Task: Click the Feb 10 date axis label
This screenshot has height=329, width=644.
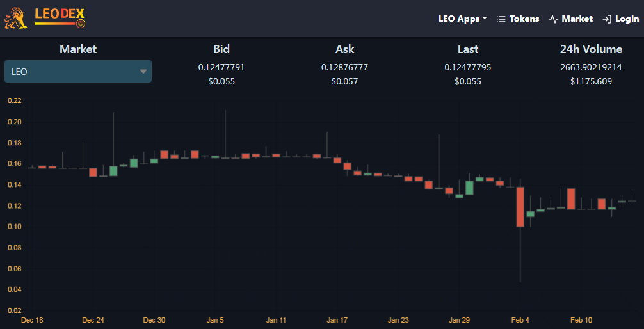Action: point(581,321)
